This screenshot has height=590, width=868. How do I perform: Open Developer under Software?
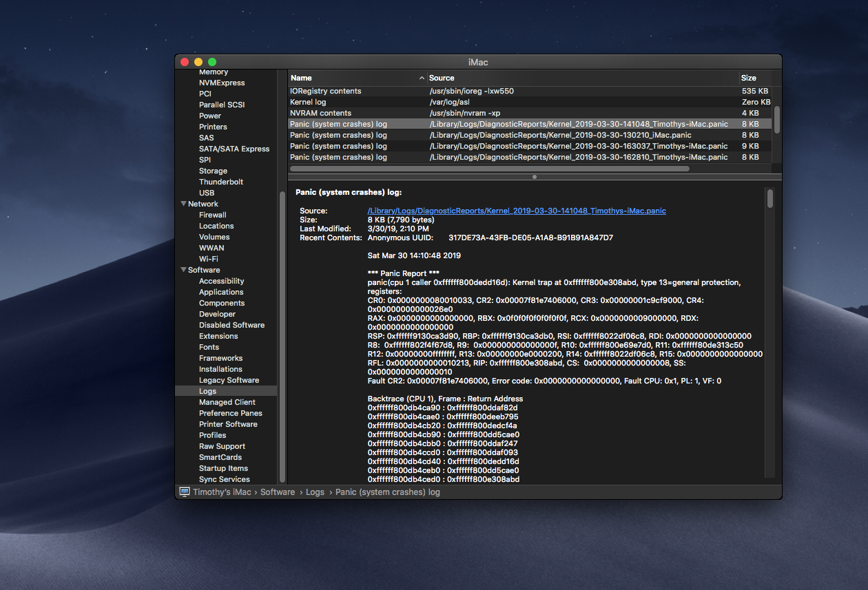tap(217, 314)
